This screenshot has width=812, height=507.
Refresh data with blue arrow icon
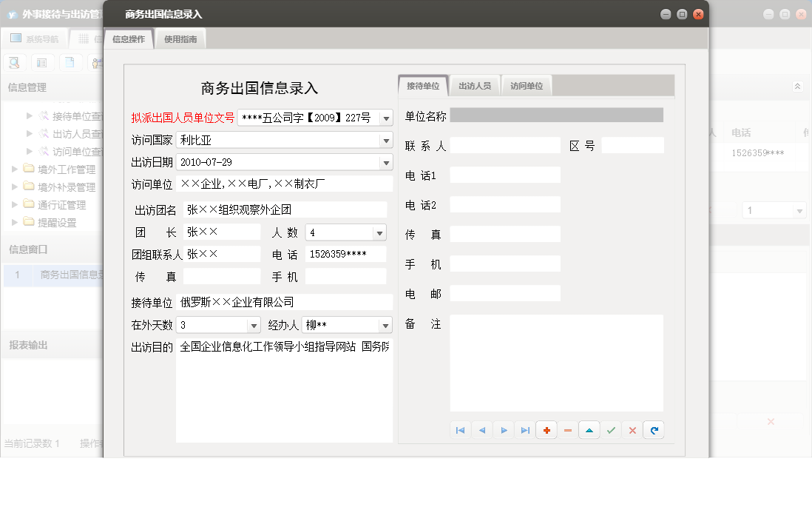[x=654, y=430]
